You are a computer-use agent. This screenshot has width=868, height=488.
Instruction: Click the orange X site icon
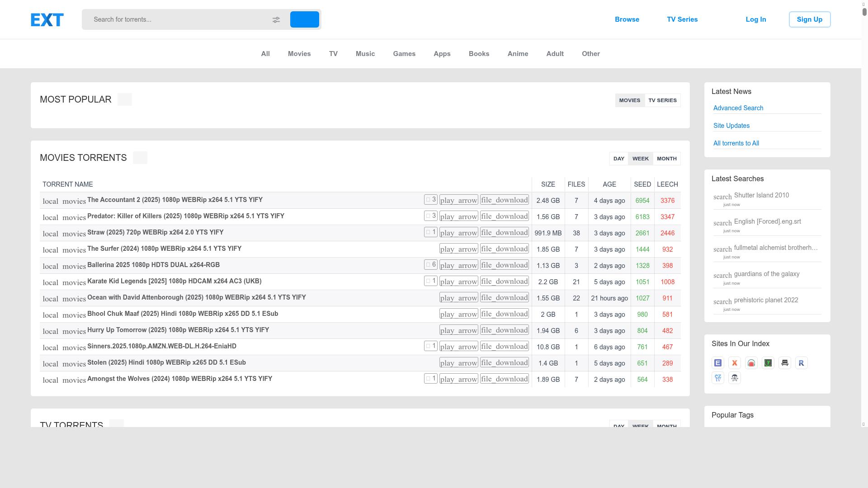point(735,363)
